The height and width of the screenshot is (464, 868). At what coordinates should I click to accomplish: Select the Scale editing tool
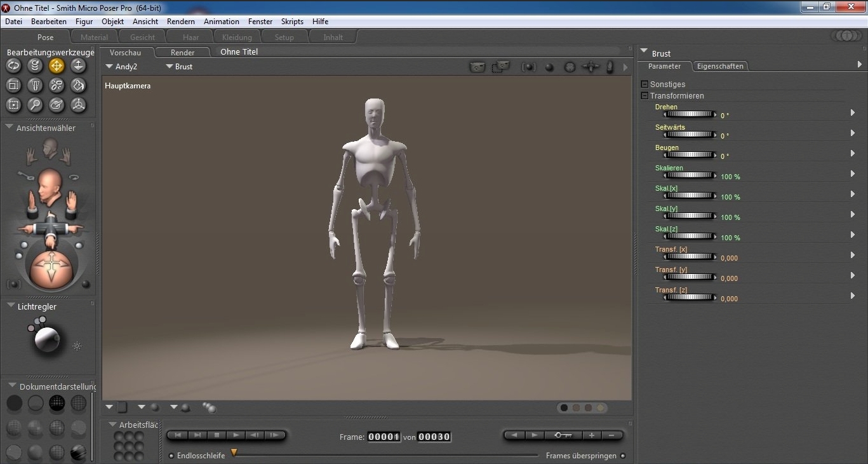tap(13, 85)
